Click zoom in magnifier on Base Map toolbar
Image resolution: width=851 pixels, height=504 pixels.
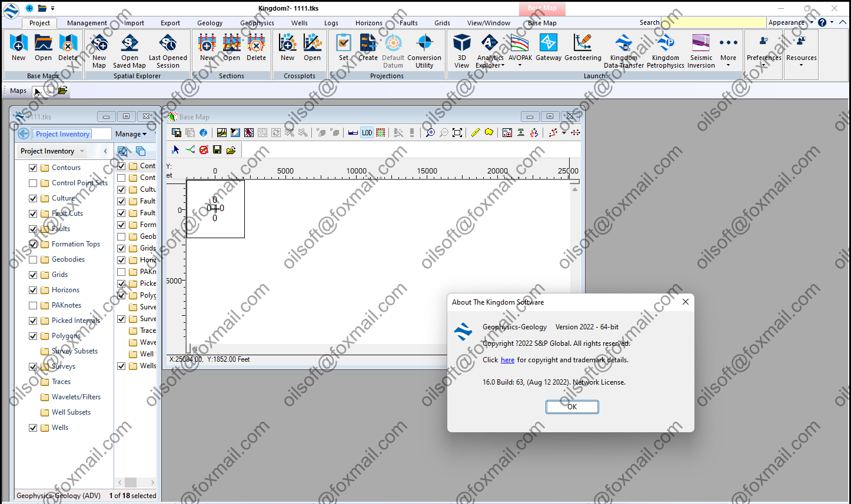coord(430,133)
